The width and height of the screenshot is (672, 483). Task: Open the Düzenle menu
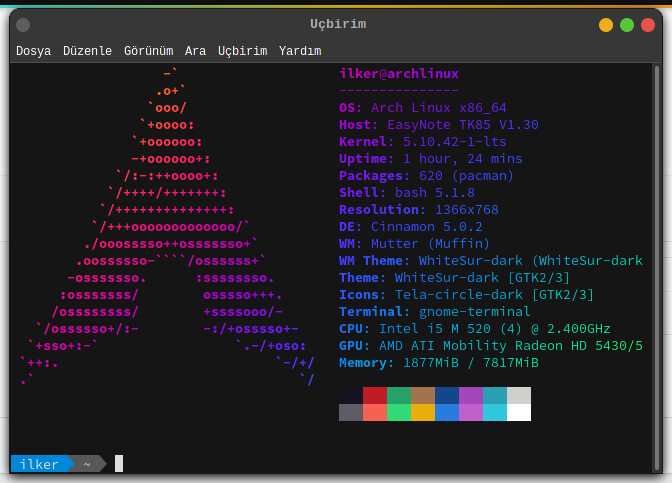pyautogui.click(x=87, y=50)
